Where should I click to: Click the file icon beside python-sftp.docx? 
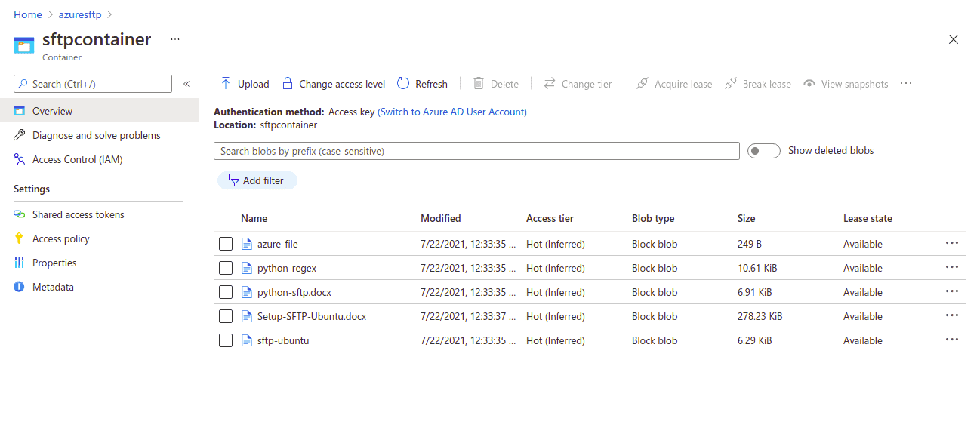[x=246, y=292]
